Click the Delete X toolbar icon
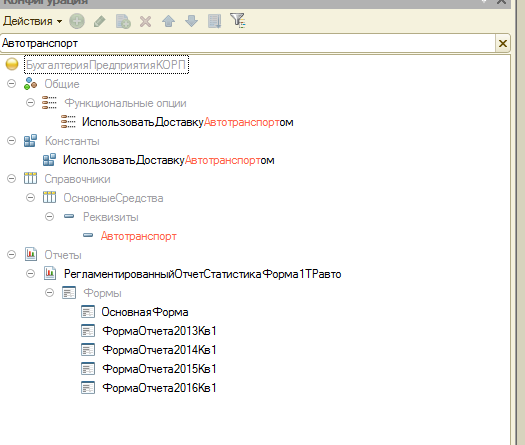 pos(145,22)
